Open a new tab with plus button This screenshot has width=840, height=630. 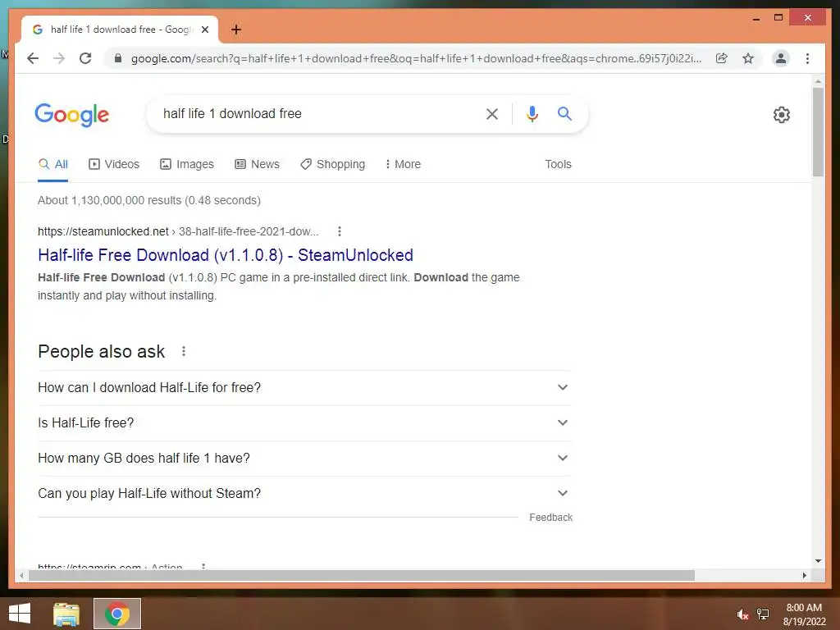pyautogui.click(x=236, y=30)
